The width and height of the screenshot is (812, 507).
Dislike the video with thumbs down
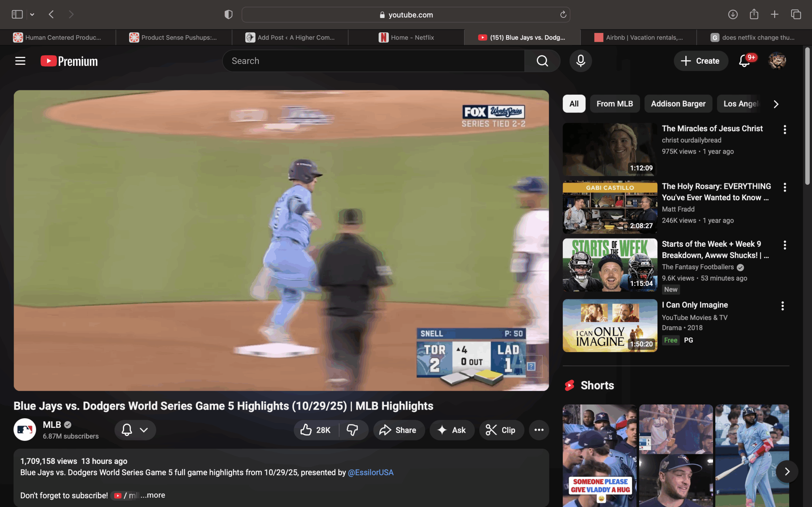pos(352,430)
